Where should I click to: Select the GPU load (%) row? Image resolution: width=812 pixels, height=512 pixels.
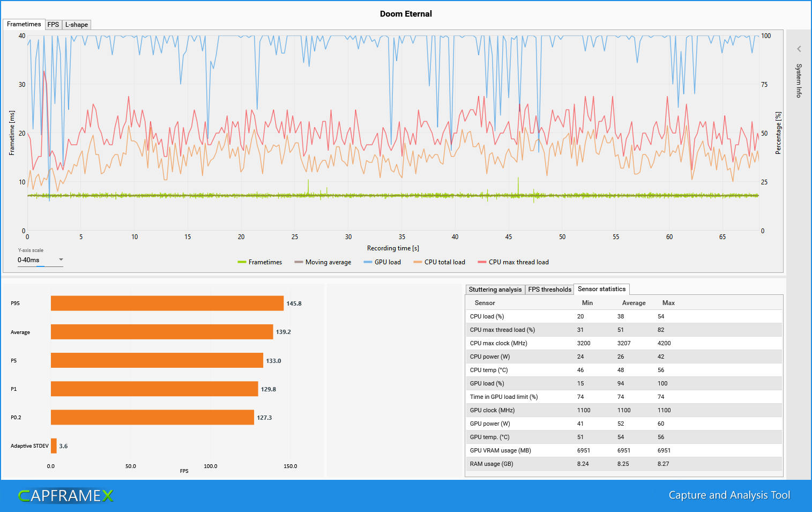click(624, 383)
